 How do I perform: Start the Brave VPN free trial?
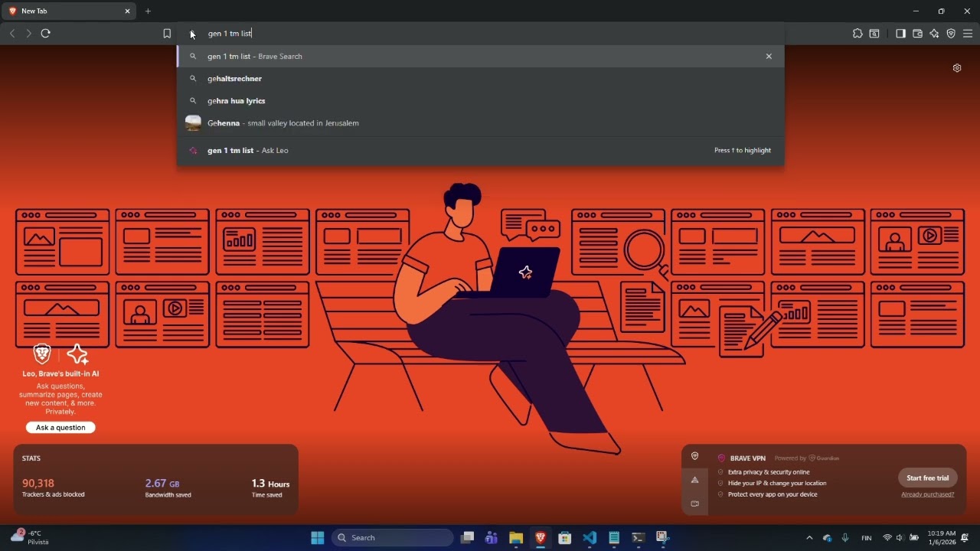927,478
